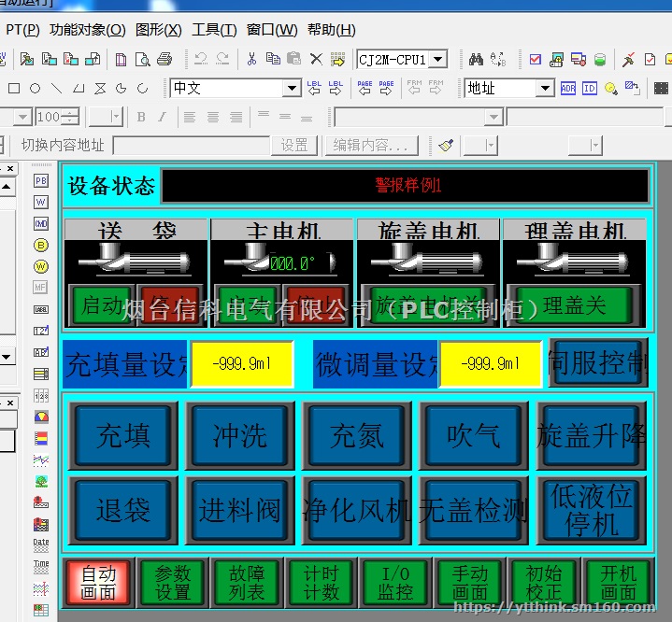Viewport: 672px width, 622px height.
Task: Open the 工具(T) menu
Action: [214, 30]
